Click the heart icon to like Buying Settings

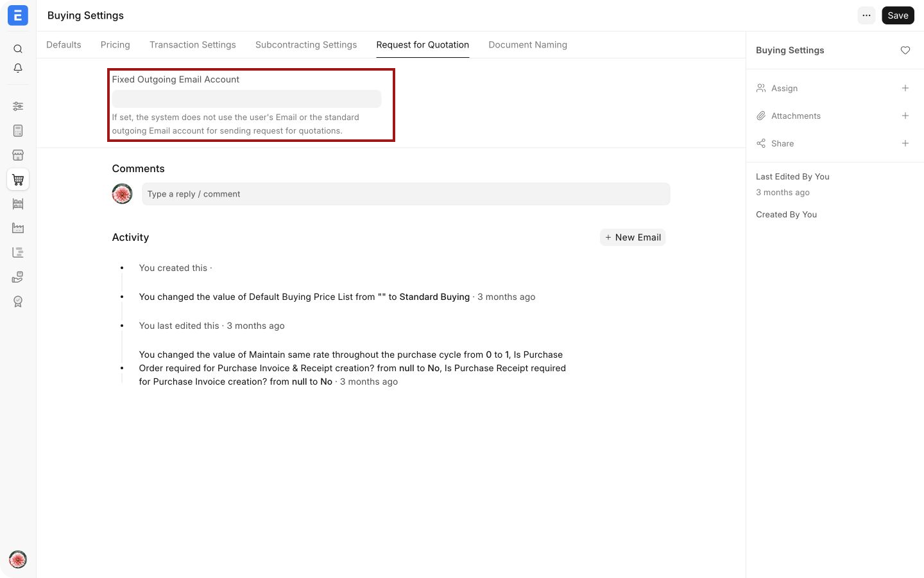point(905,50)
